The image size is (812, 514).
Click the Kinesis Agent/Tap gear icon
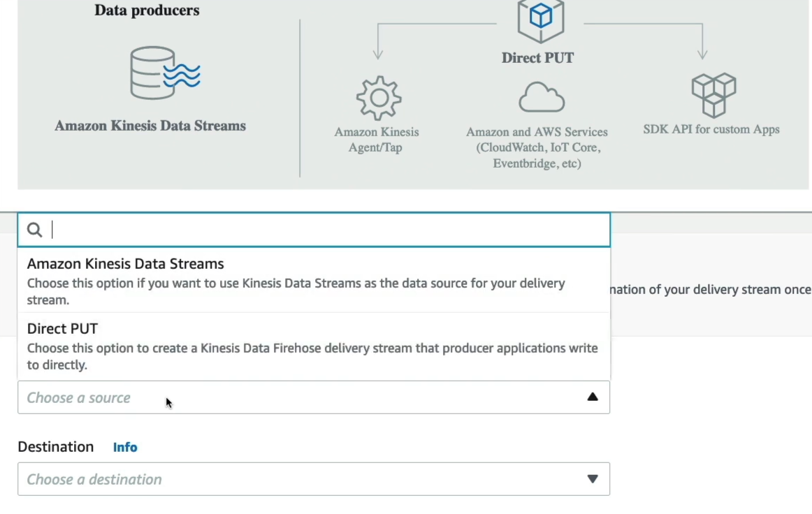(379, 98)
